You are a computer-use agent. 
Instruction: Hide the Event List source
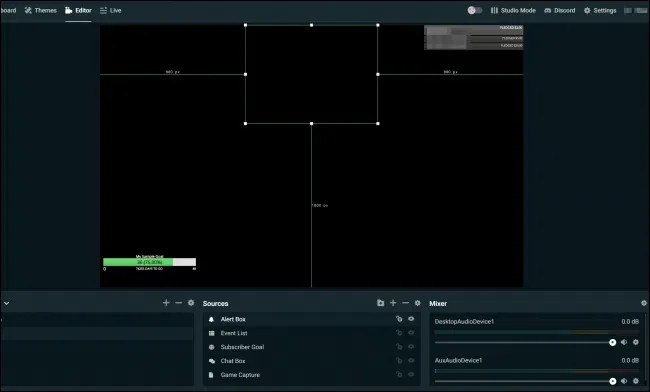(411, 333)
